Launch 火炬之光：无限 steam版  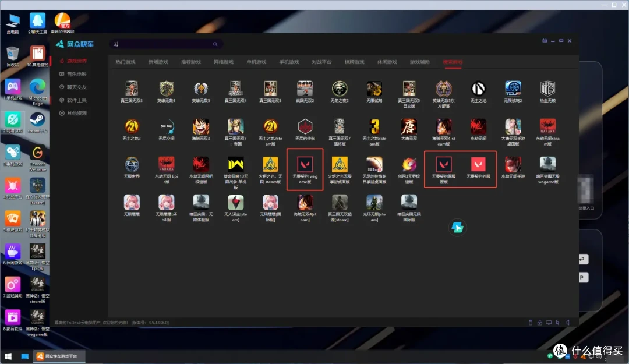click(x=270, y=164)
